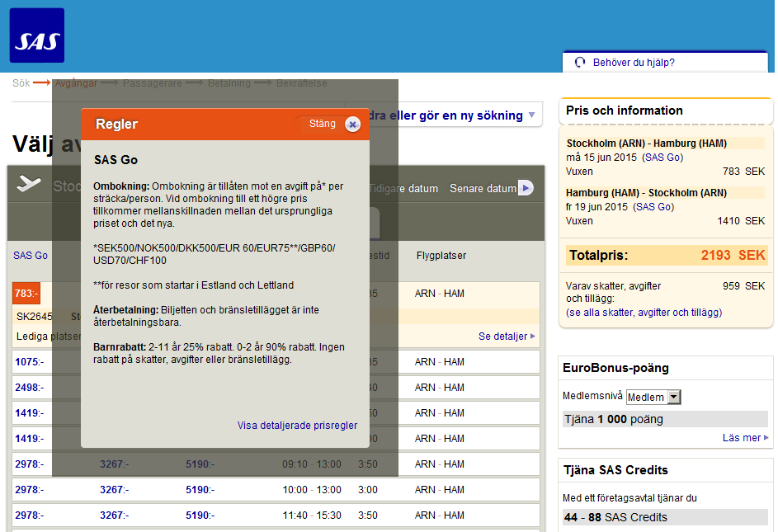Click SAS Go link for outbound flight
Viewport: 778px width, 532px height.
[x=662, y=158]
